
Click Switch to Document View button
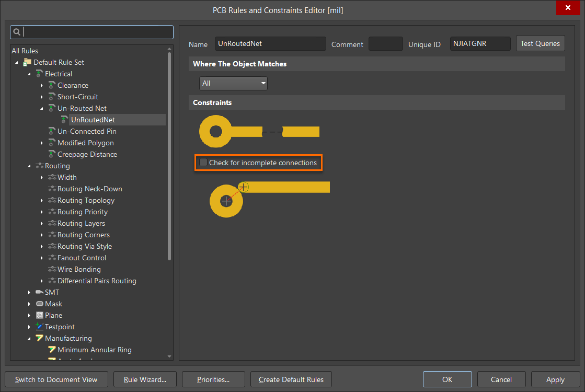point(56,379)
